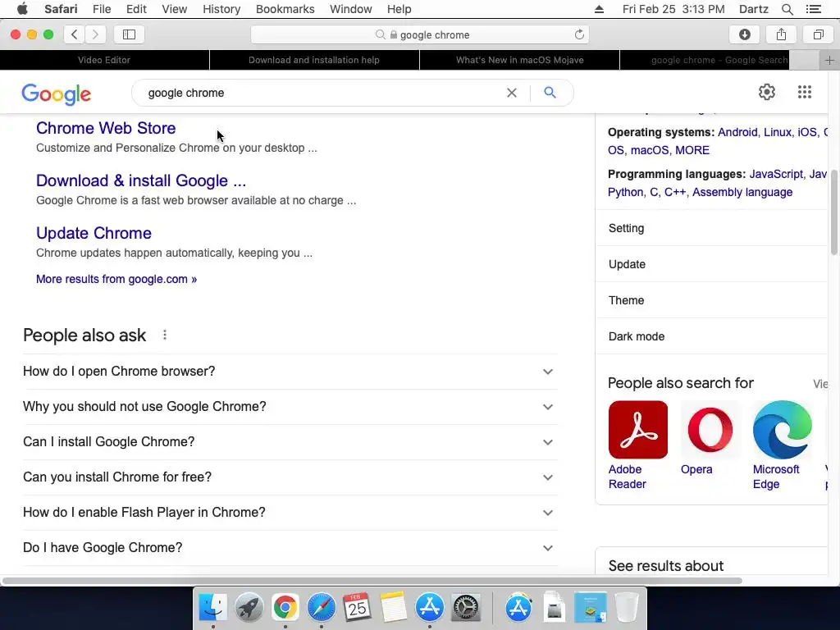The image size is (840, 630).
Task: Click More results from google.com
Action: (x=116, y=279)
